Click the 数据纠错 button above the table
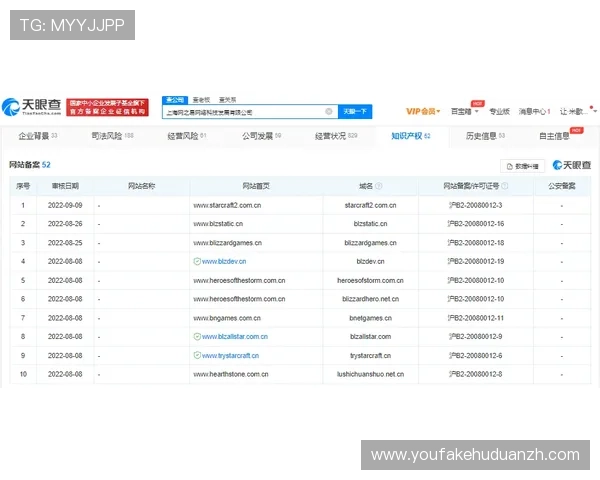600x480 pixels. pyautogui.click(x=522, y=166)
